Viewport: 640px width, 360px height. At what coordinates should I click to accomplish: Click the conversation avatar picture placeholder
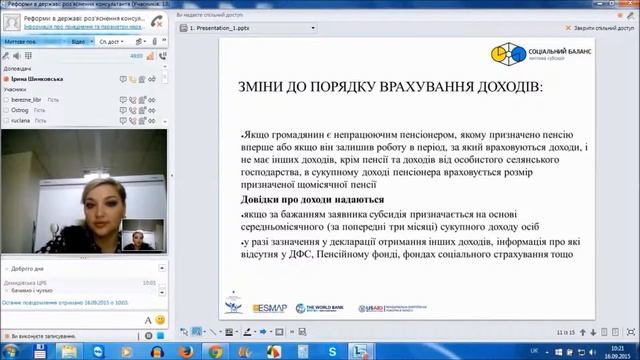coord(12,22)
